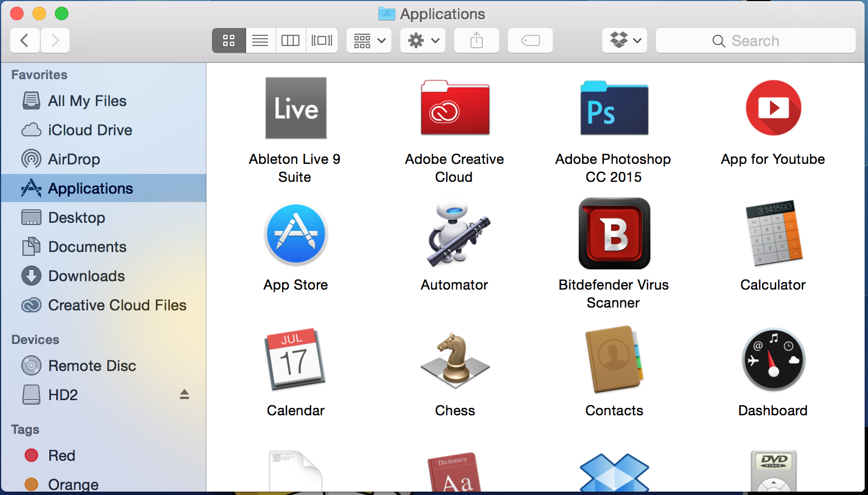This screenshot has height=495, width=868.
Task: Select the HD2 drive in sidebar
Action: 104,395
